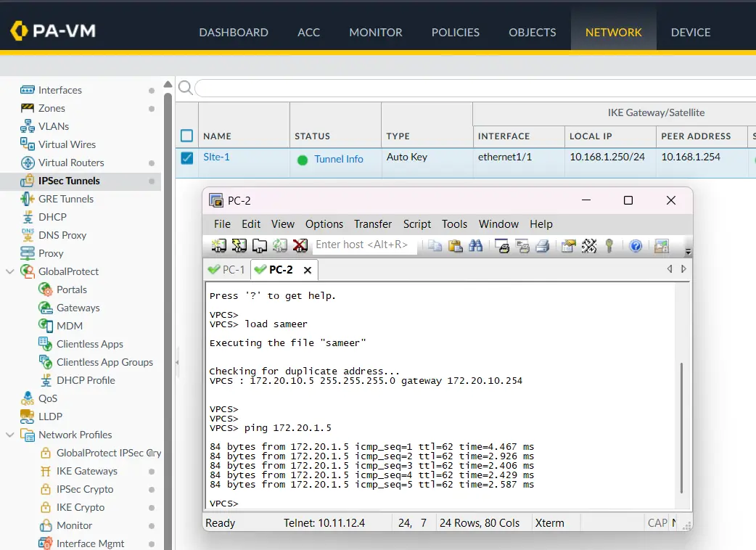Open the DASHBOARD tab
Viewport: 756px width, 550px height.
234,33
